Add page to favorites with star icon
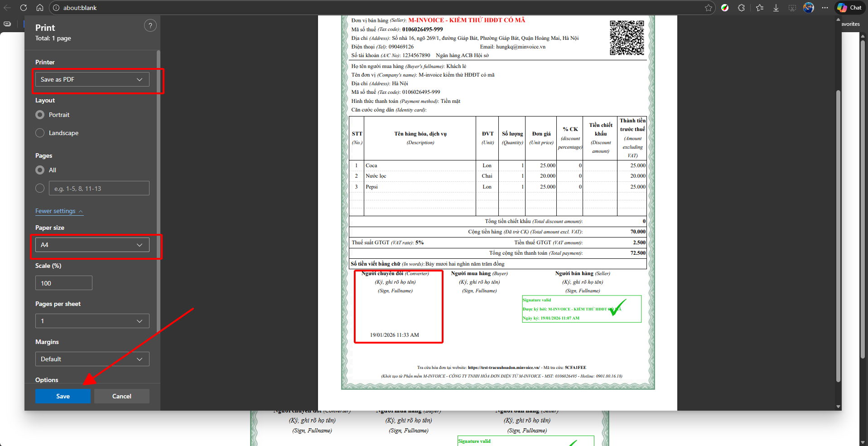Image resolution: width=868 pixels, height=446 pixels. 708,8
